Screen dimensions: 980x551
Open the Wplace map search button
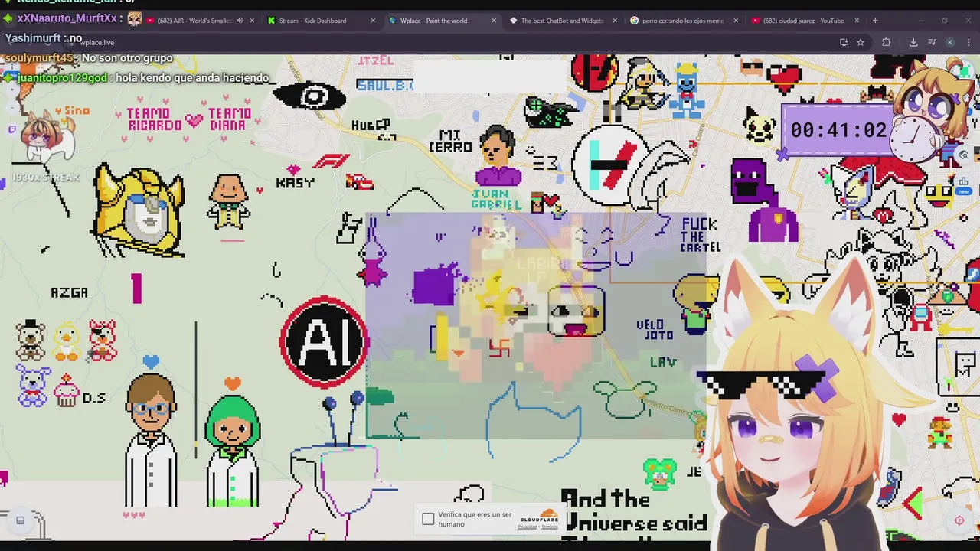click(964, 155)
